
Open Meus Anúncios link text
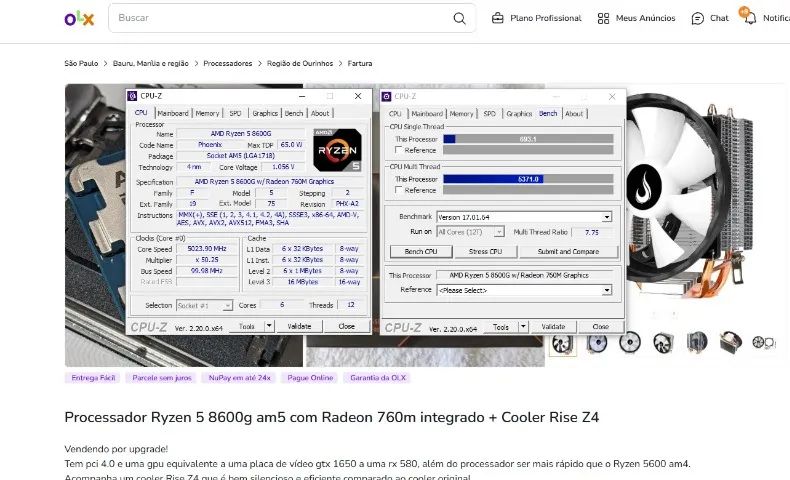tap(645, 18)
